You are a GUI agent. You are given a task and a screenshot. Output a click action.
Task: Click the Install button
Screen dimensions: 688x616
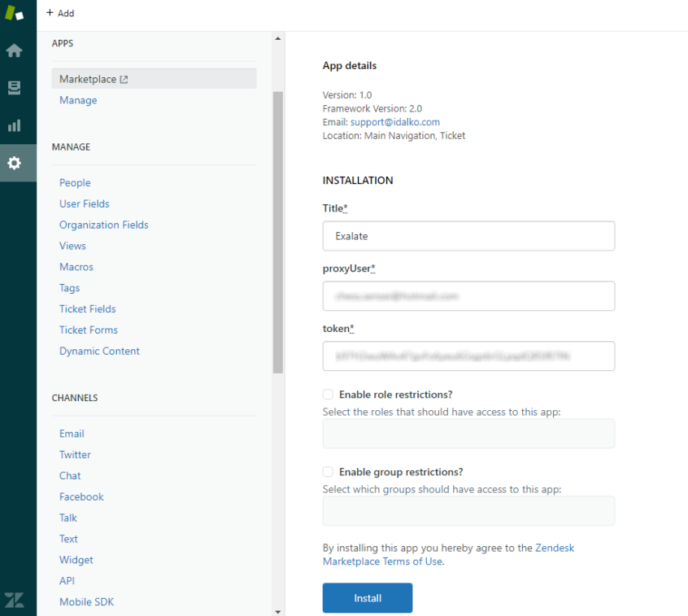coord(367,597)
